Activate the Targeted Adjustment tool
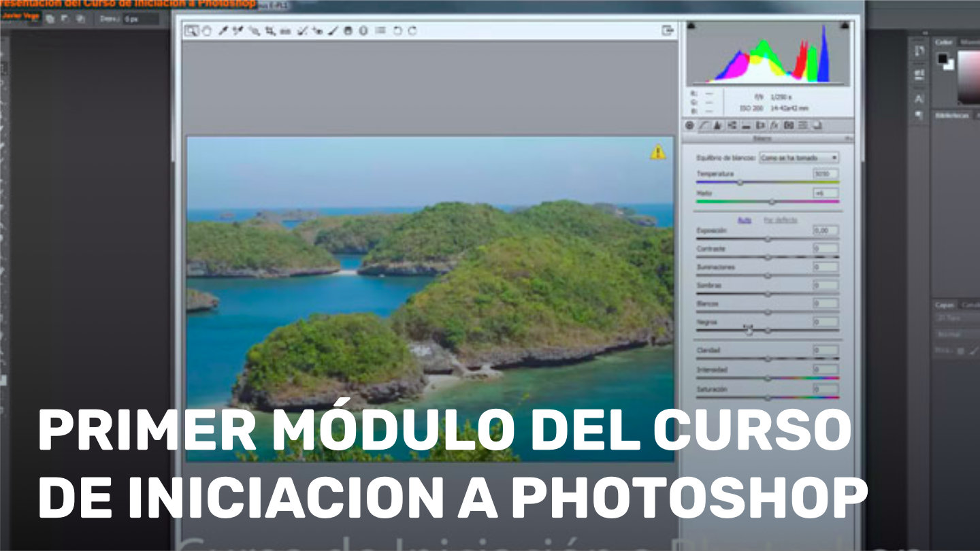 click(x=255, y=31)
